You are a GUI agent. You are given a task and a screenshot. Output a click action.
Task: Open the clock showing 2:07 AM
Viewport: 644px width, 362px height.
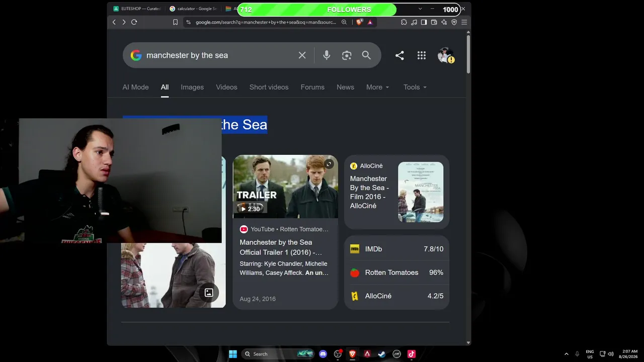pos(630,354)
